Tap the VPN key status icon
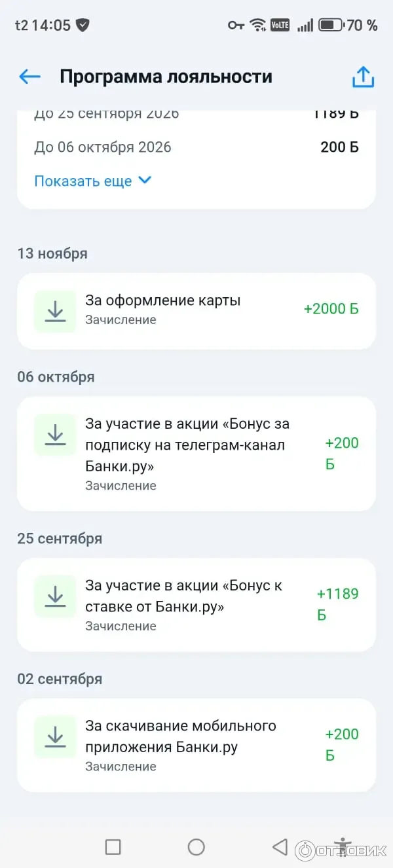The width and height of the screenshot is (393, 868). [236, 26]
